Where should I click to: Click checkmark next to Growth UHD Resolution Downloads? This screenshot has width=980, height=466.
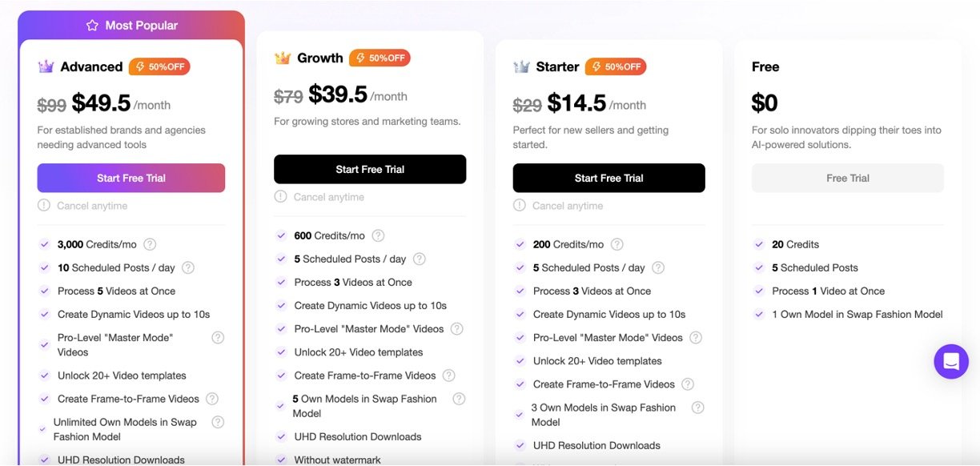(281, 437)
